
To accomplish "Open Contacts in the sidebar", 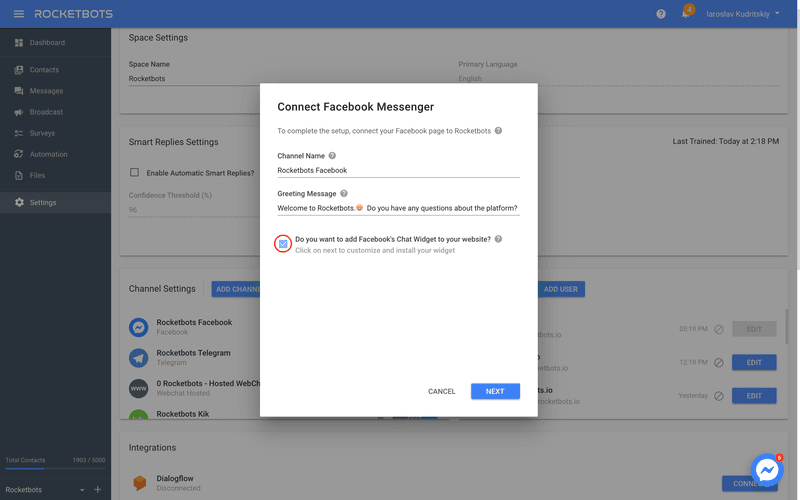I will pos(55,69).
